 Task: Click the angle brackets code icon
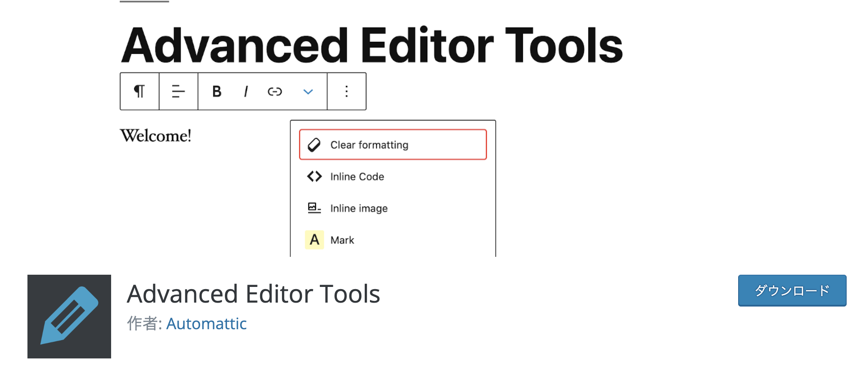point(314,177)
